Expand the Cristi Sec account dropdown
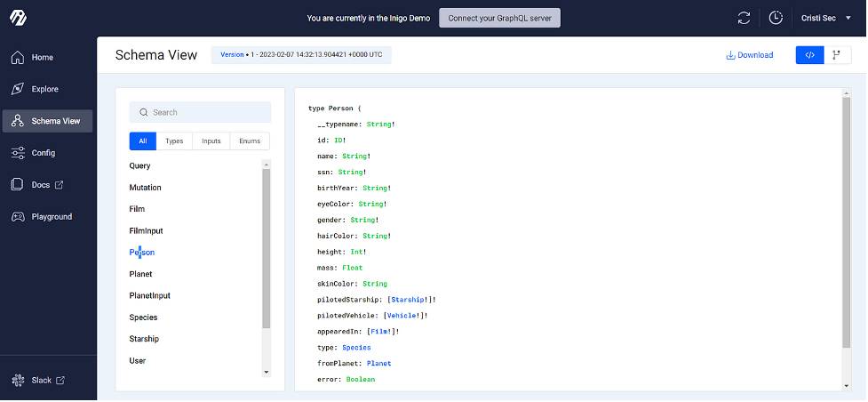868x402 pixels. pyautogui.click(x=826, y=18)
